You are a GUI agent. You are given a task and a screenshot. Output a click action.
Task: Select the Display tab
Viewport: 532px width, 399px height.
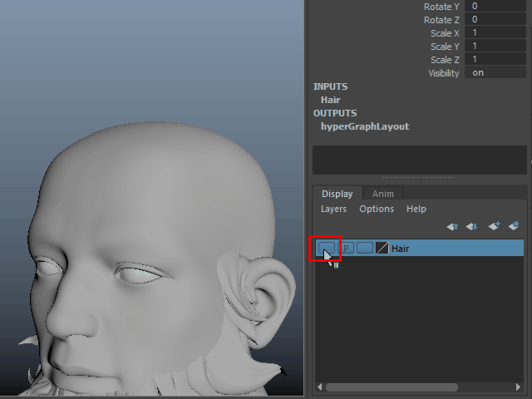(x=337, y=194)
